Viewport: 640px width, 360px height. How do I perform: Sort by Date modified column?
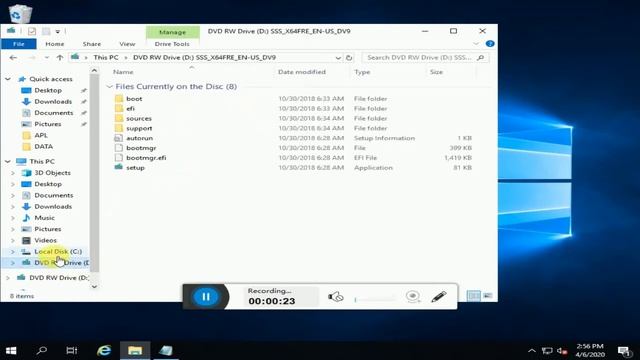[302, 72]
